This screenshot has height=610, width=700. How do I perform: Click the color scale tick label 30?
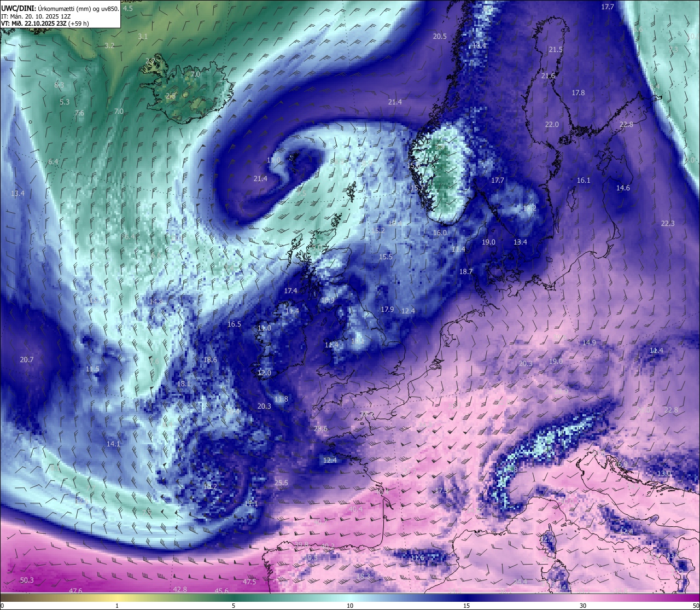583,606
